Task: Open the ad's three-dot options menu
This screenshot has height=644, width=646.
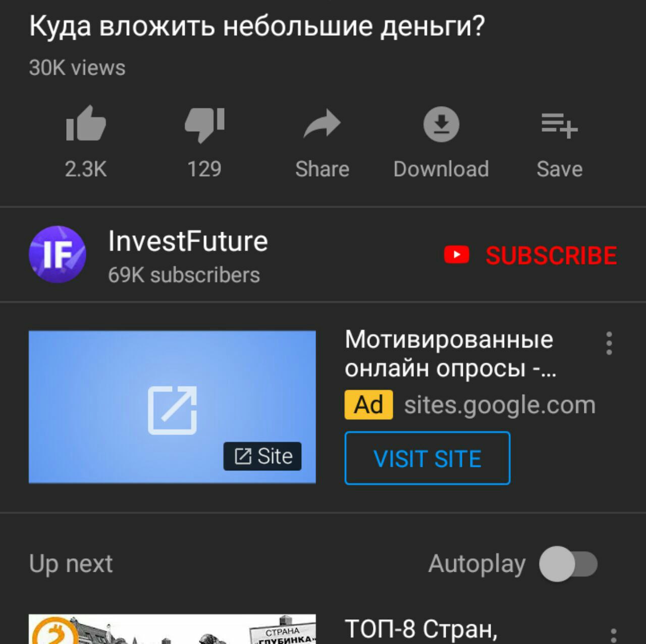Action: 609,343
